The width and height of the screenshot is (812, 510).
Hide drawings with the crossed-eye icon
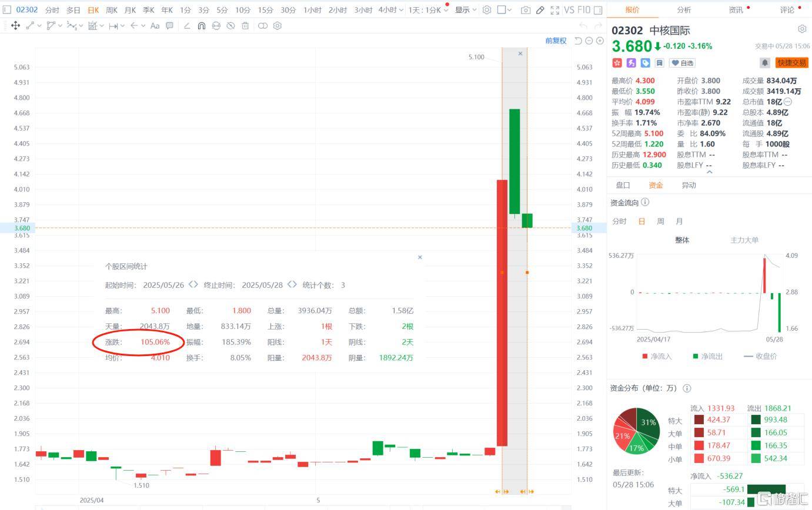pyautogui.click(x=230, y=26)
